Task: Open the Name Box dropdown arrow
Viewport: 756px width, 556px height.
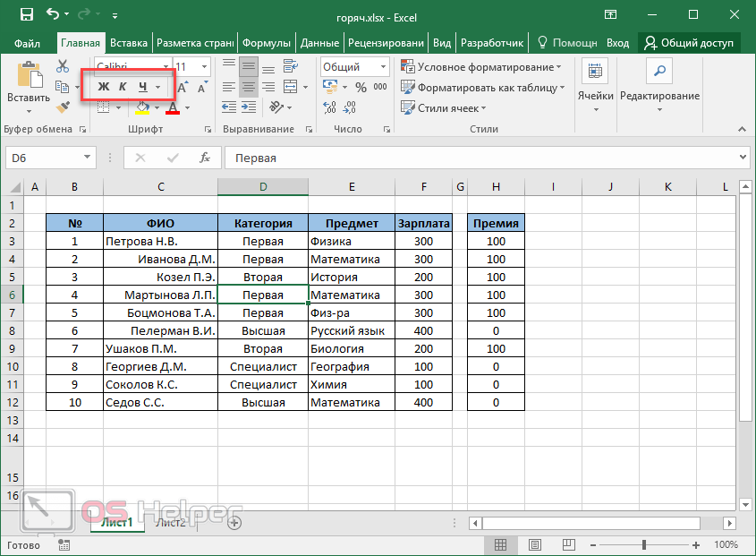Action: click(x=88, y=158)
